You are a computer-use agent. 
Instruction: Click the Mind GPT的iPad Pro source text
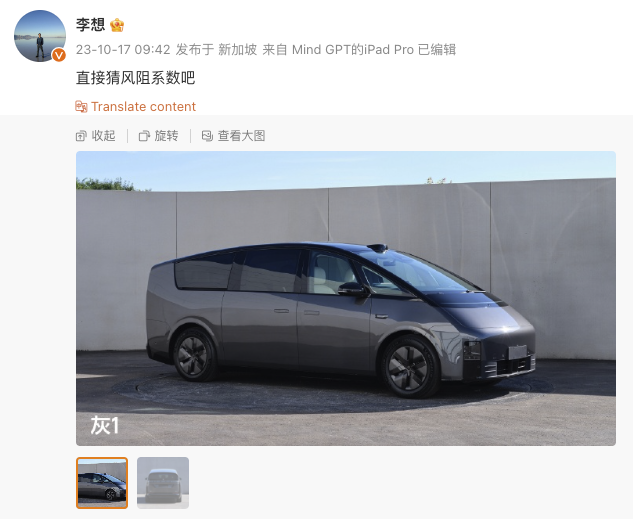(x=353, y=50)
